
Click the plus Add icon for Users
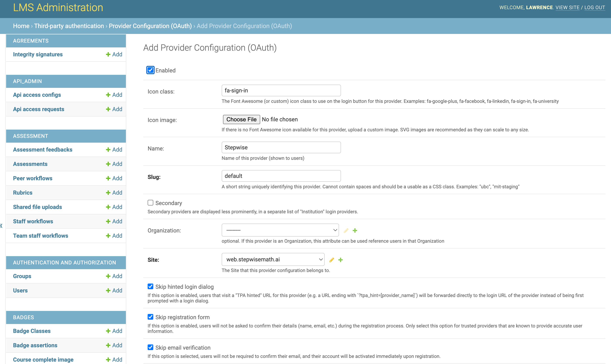pos(114,291)
